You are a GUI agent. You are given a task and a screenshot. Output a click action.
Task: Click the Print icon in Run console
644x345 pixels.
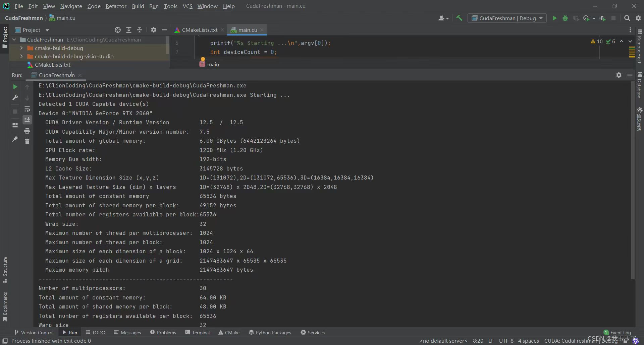click(x=27, y=131)
